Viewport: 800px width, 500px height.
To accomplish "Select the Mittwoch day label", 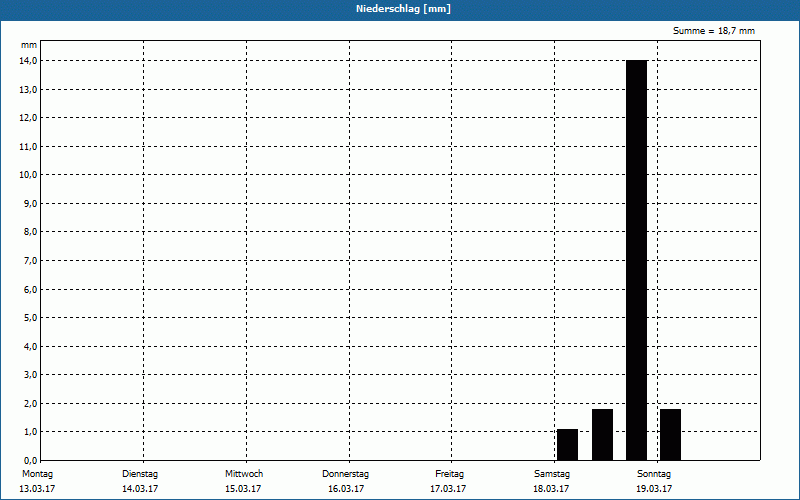I will [x=244, y=474].
